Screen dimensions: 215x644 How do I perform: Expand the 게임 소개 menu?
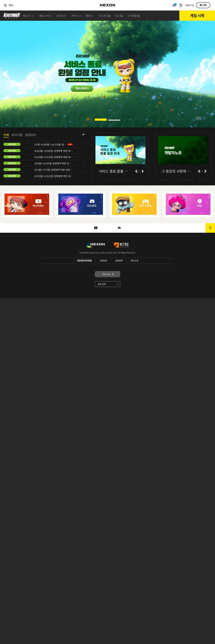(x=45, y=16)
